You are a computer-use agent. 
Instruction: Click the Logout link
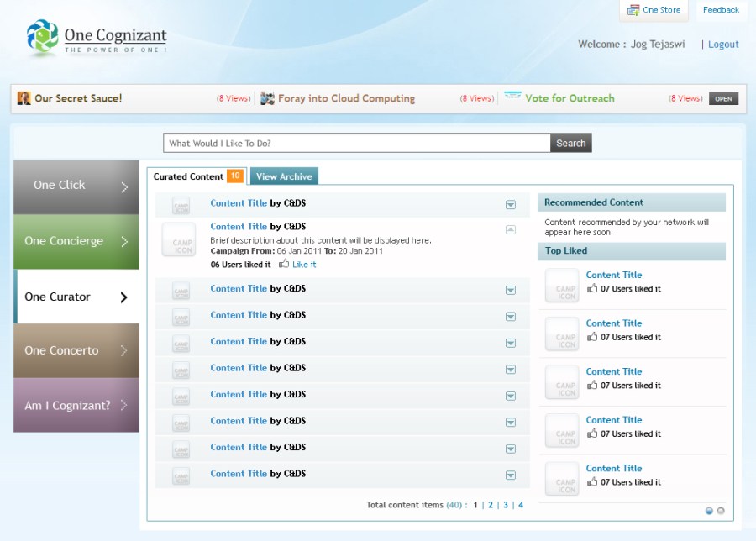click(x=723, y=45)
